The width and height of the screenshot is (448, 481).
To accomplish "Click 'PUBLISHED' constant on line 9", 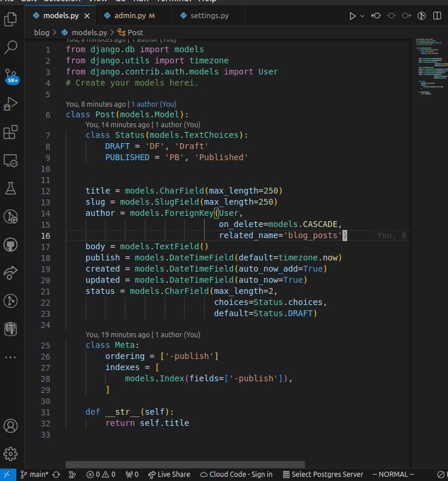I will tap(127, 158).
